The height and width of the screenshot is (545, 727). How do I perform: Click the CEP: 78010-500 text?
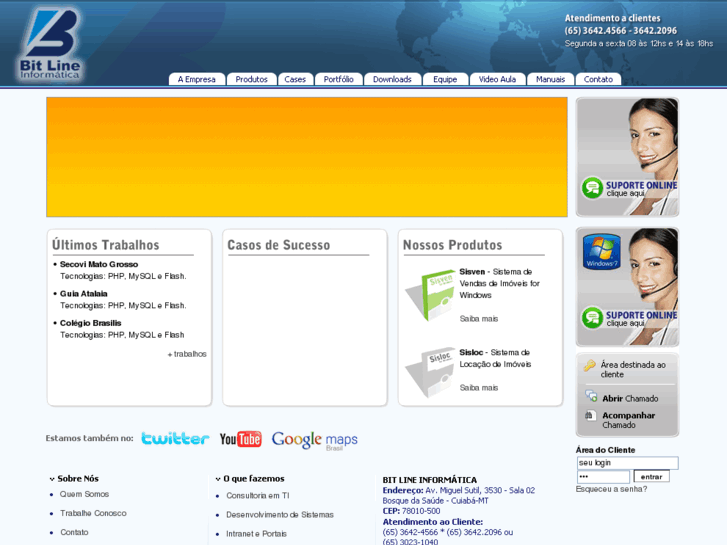pyautogui.click(x=411, y=511)
